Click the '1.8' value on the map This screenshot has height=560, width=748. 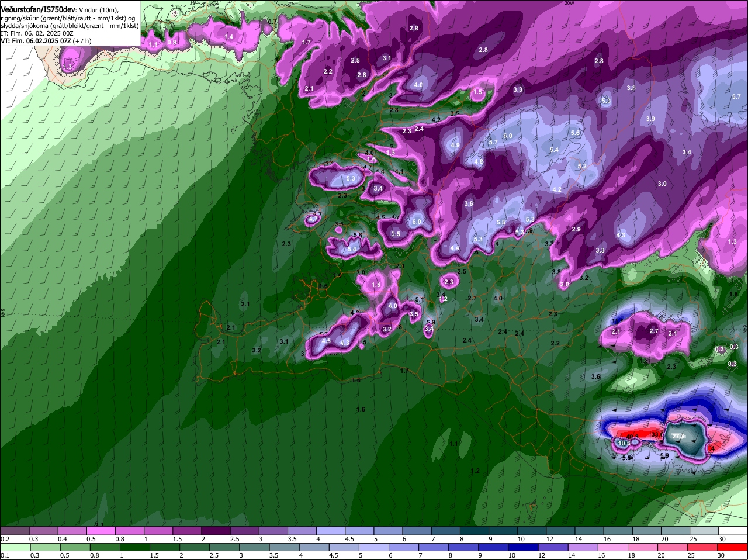pos(734,295)
